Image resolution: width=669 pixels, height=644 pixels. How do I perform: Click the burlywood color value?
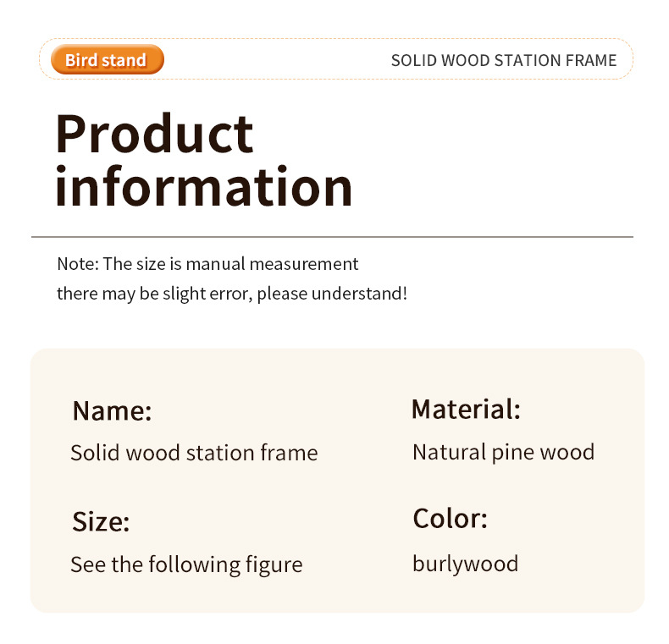click(x=465, y=564)
